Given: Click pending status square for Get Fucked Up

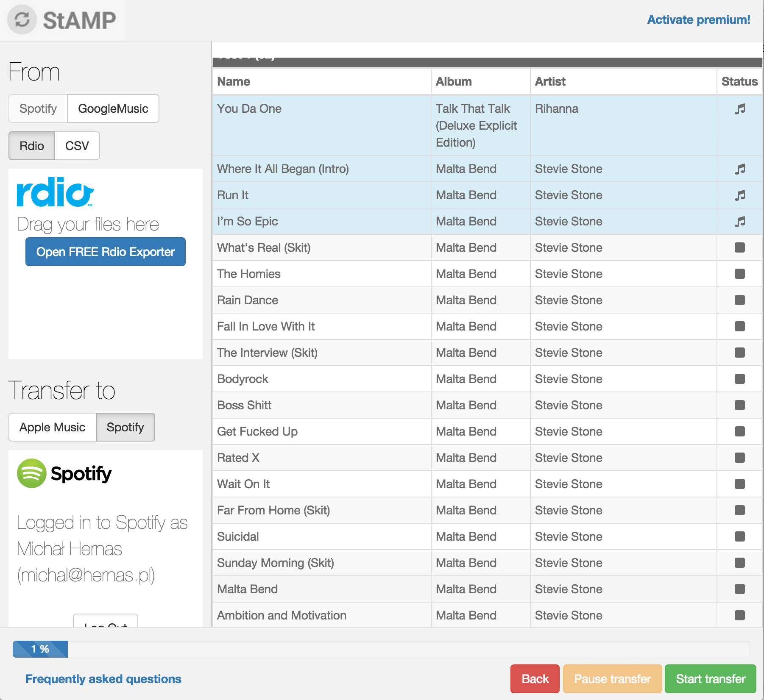Looking at the screenshot, I should pos(740,431).
